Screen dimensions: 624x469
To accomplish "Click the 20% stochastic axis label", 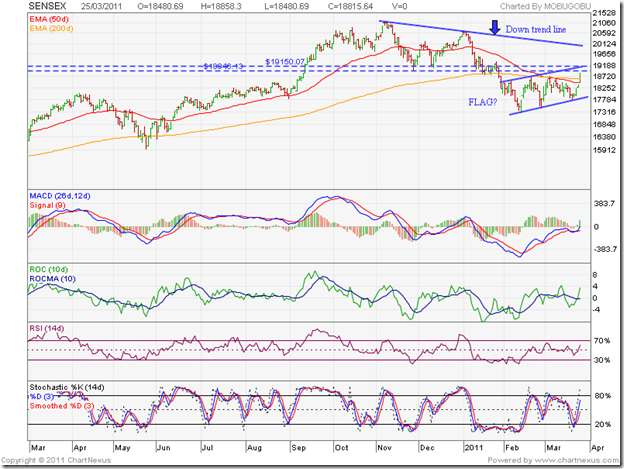I will [603, 424].
